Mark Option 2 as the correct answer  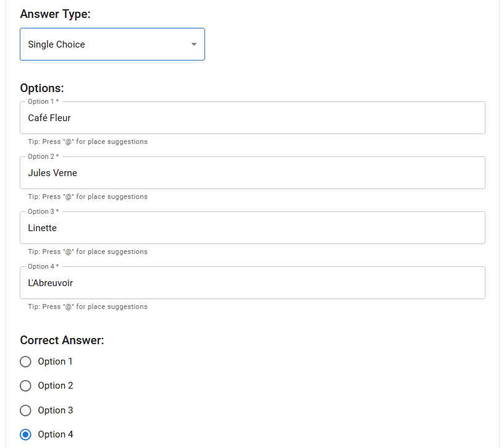pyautogui.click(x=25, y=386)
